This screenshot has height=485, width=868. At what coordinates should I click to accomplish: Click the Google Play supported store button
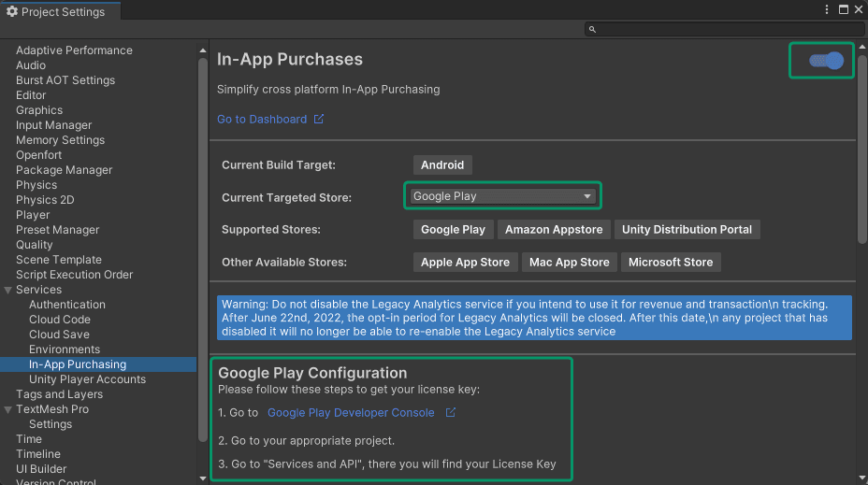click(x=453, y=230)
